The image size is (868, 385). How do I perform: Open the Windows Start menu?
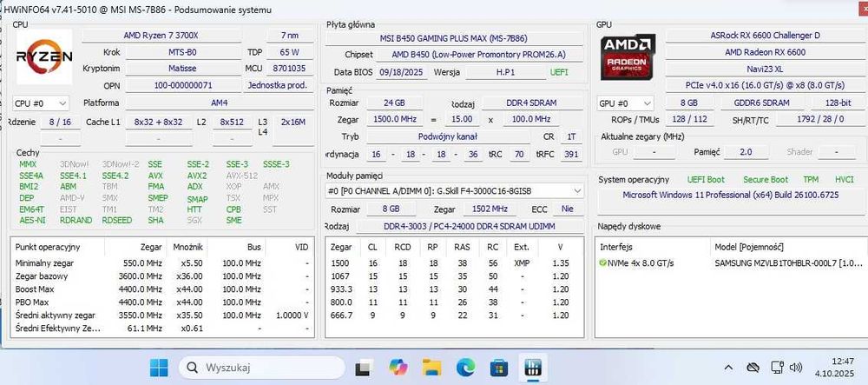coord(159,368)
